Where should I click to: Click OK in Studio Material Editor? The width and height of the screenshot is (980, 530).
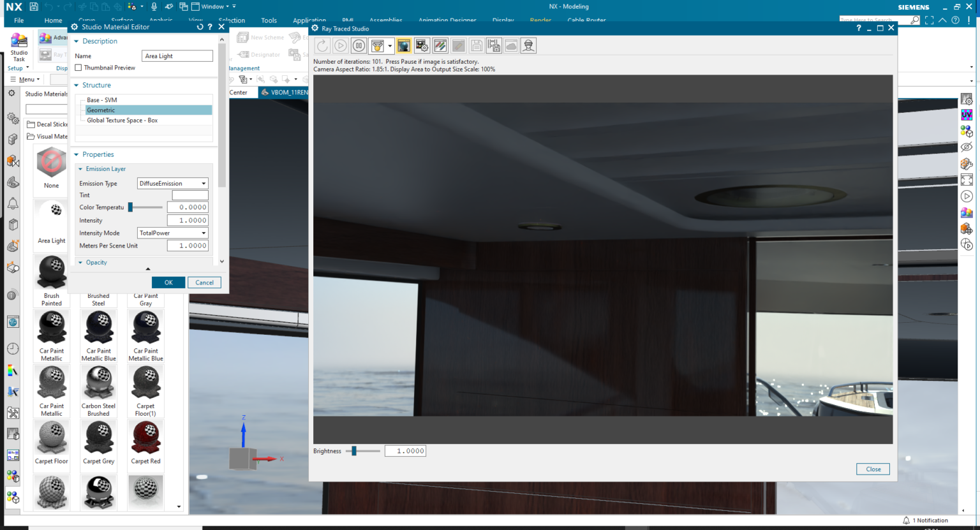(168, 282)
